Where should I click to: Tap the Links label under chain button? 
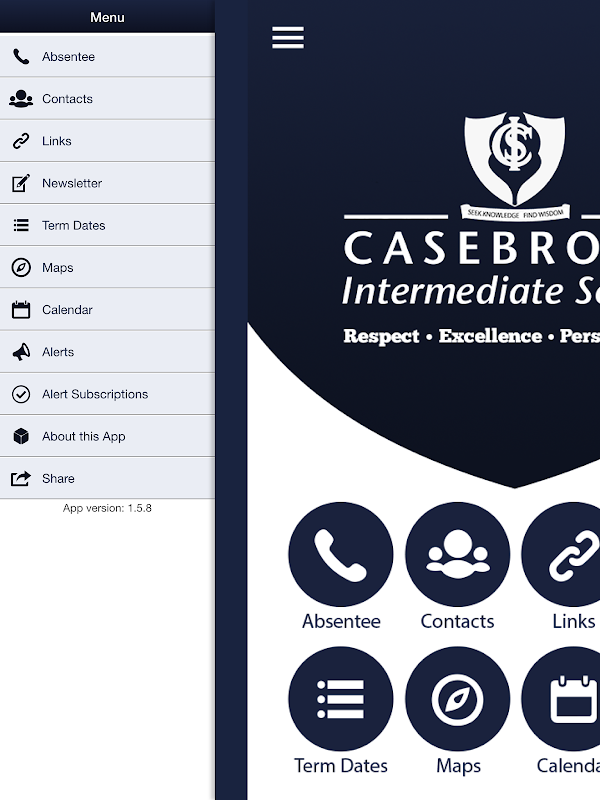(573, 621)
